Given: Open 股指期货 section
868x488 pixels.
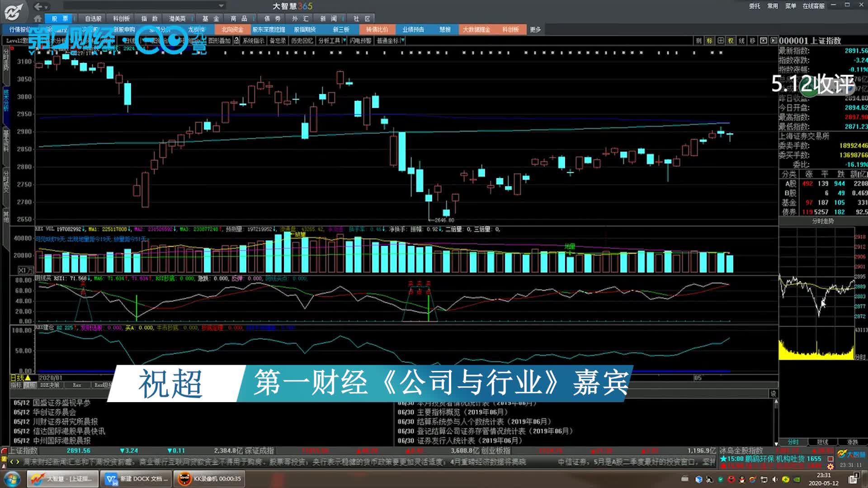Looking at the screenshot, I should [x=305, y=29].
